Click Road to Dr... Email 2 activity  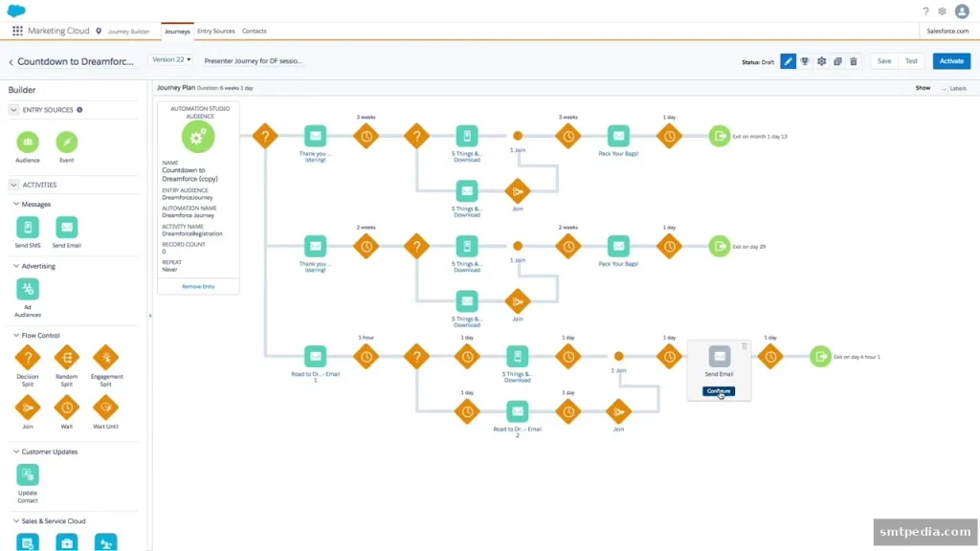point(518,411)
